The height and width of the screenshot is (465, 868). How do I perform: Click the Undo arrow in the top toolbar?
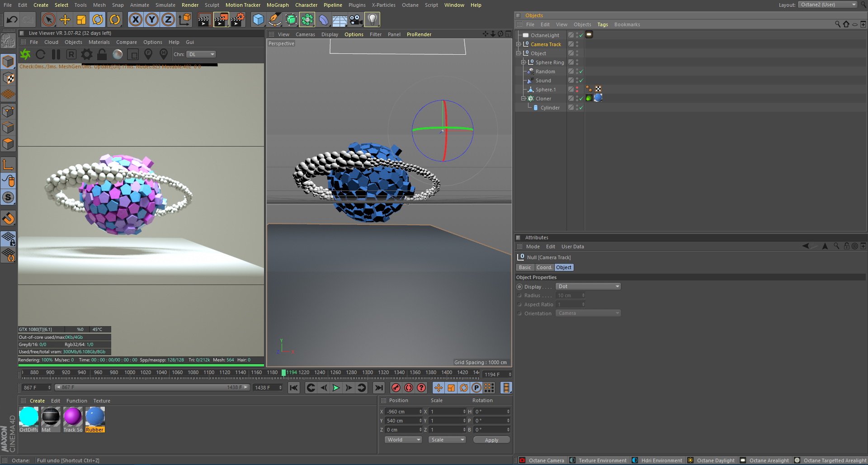coord(12,19)
